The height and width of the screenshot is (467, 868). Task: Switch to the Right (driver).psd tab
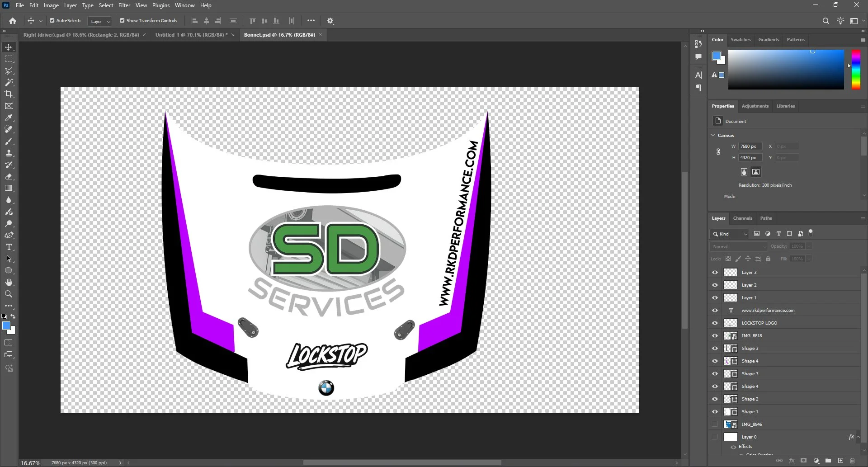(x=81, y=35)
